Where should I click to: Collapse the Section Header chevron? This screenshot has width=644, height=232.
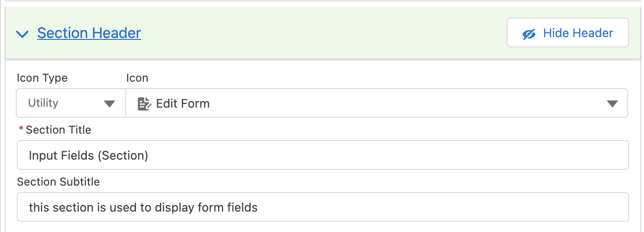pos(22,34)
